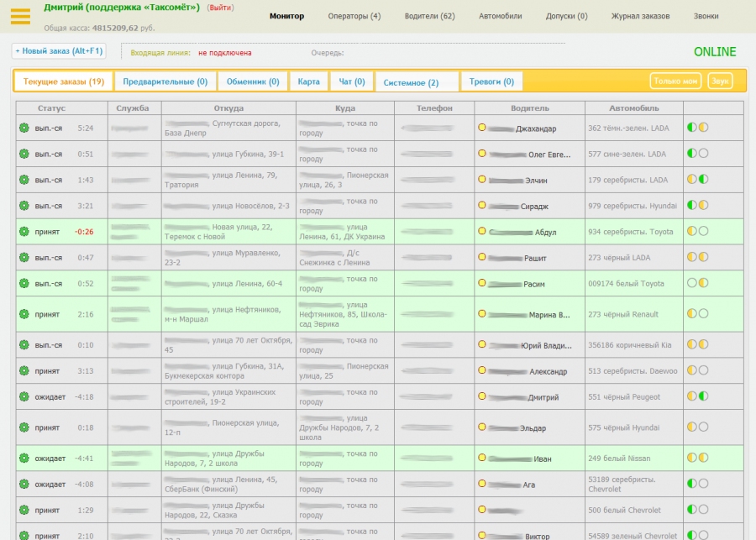Image resolution: width=756 pixels, height=540 pixels.
Task: Click green status icon for Джахандар's order
Action: point(24,128)
